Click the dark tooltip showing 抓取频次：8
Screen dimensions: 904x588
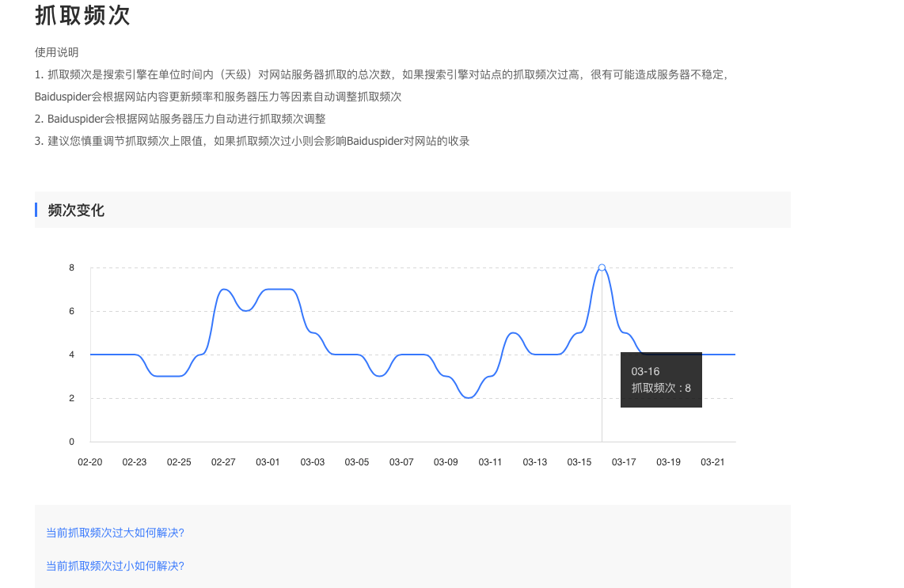coord(660,380)
